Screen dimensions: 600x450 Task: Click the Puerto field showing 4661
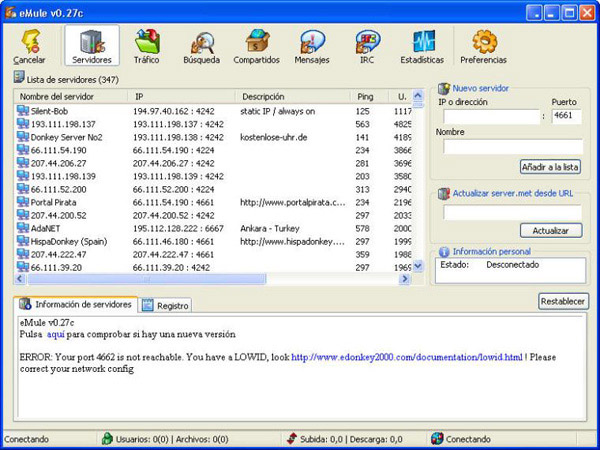click(x=566, y=116)
